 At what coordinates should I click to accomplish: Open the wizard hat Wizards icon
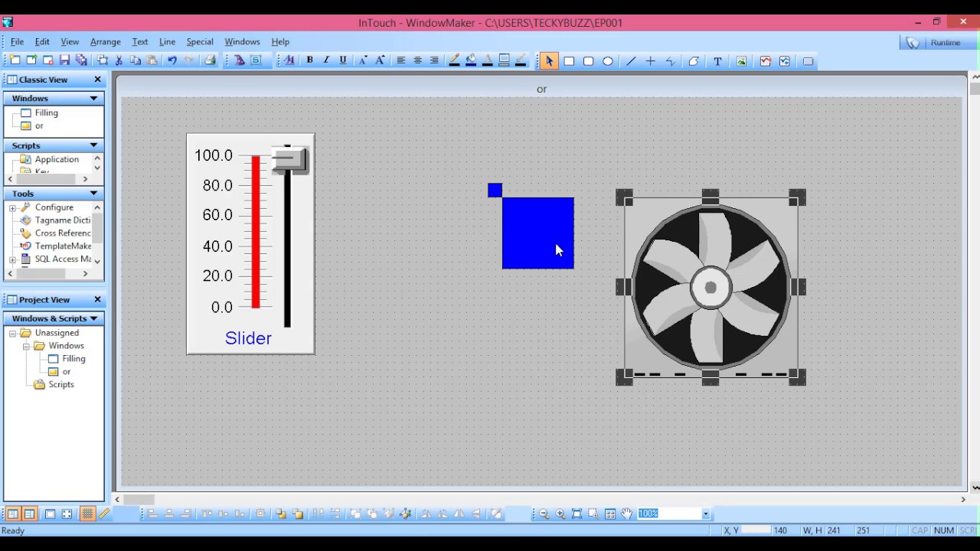coord(240,60)
